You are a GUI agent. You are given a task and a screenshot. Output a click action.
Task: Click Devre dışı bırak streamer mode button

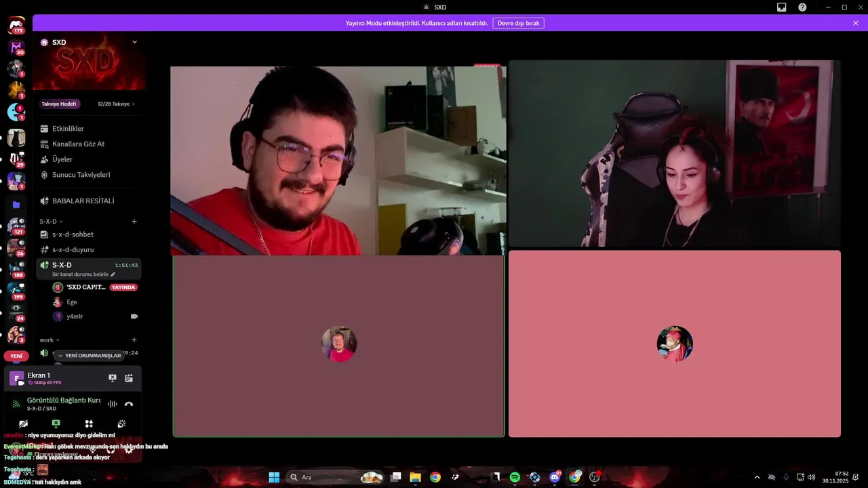(x=518, y=23)
